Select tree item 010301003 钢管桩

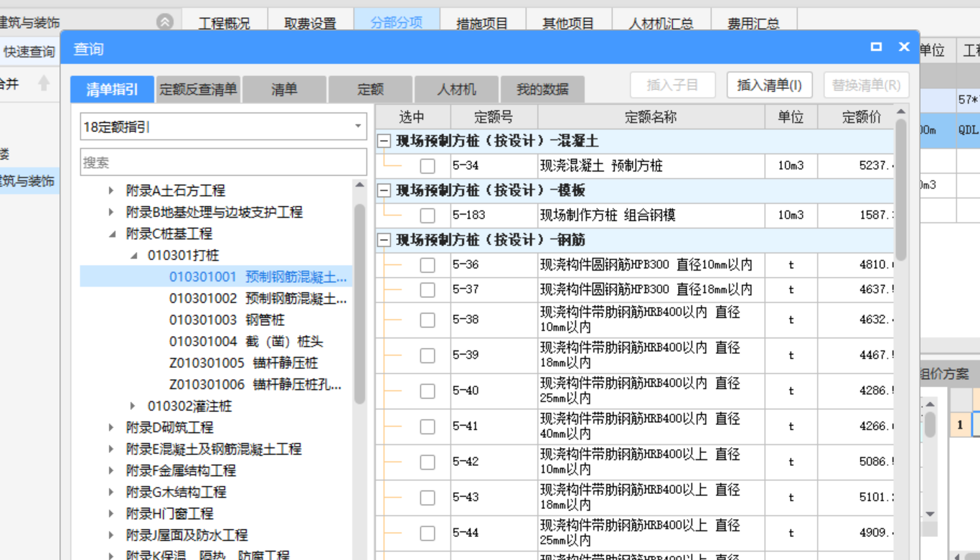227,319
